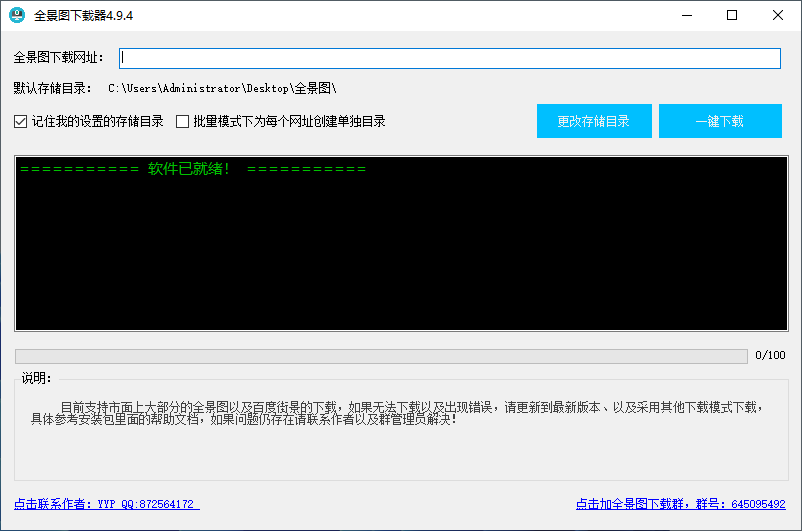
Task: Click the 0/100 progress counter
Action: tap(770, 356)
